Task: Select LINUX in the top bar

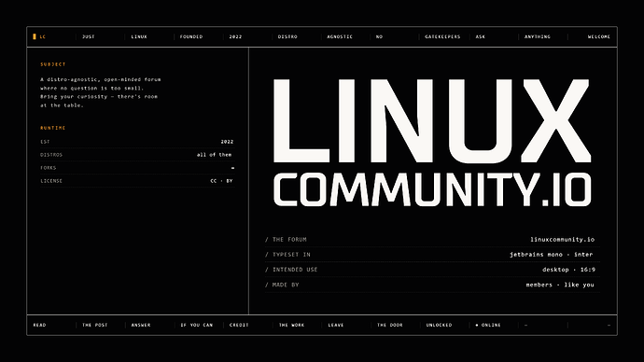Action: [139, 36]
